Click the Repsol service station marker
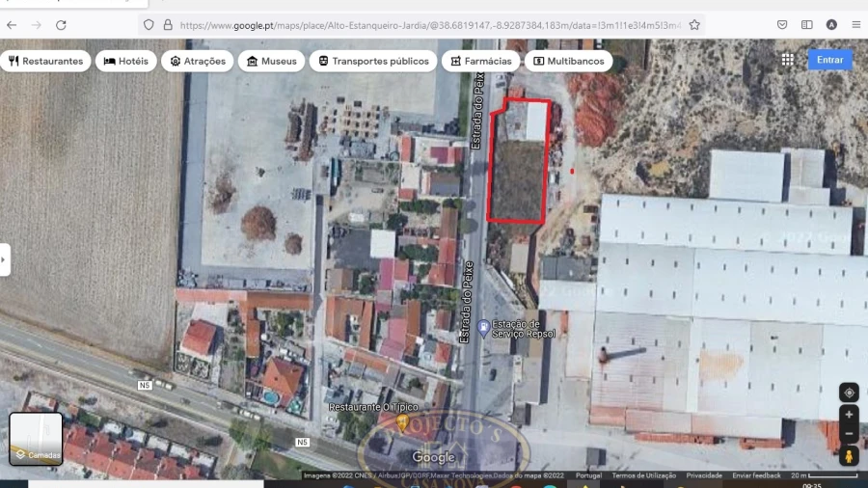868x488 pixels. 482,328
